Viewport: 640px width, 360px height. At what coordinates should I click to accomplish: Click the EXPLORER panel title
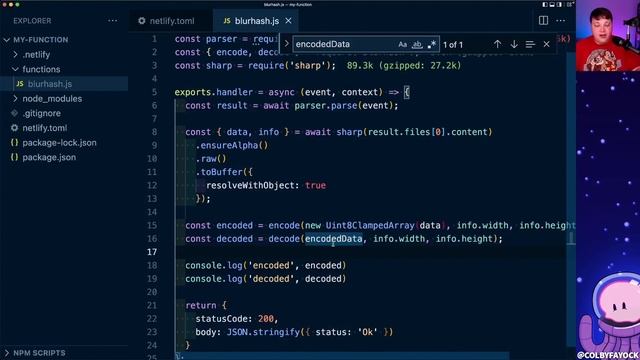(32, 21)
